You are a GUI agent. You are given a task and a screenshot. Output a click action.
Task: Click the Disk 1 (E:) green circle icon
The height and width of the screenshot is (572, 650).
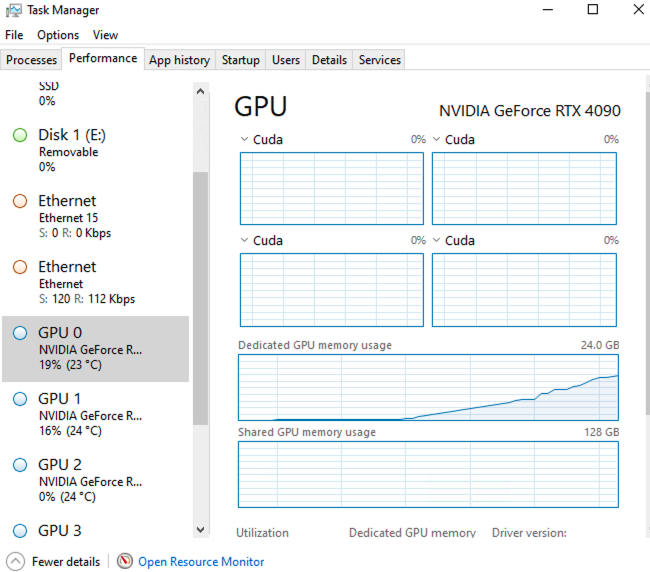(x=20, y=135)
